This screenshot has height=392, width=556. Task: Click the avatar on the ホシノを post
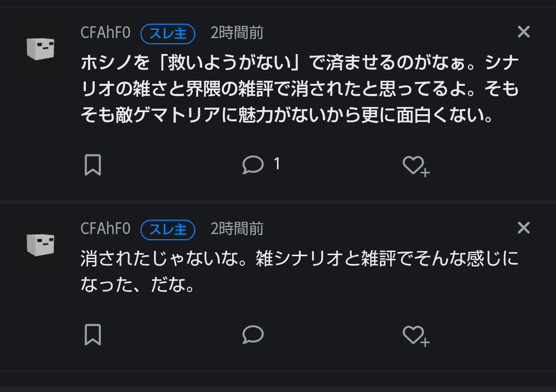coord(41,49)
